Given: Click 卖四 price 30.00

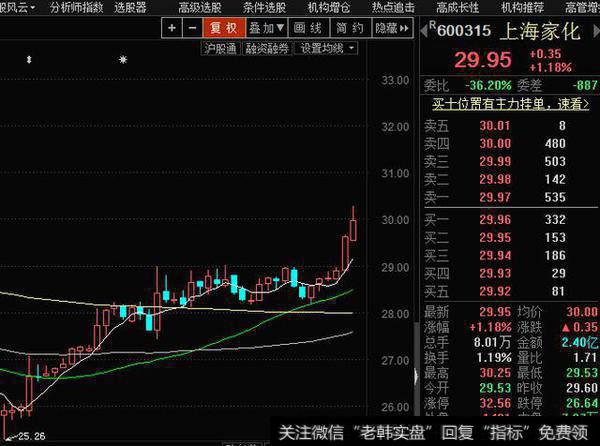Looking at the screenshot, I should (495, 144).
